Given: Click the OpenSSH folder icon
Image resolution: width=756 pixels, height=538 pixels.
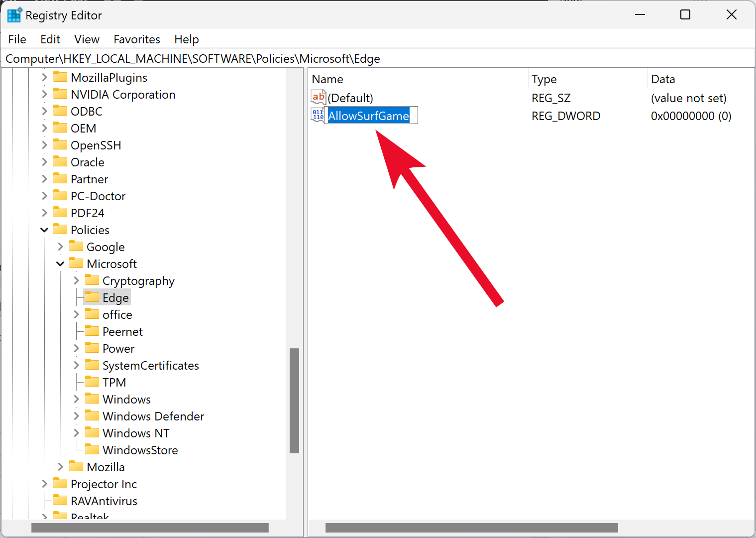Looking at the screenshot, I should [60, 144].
